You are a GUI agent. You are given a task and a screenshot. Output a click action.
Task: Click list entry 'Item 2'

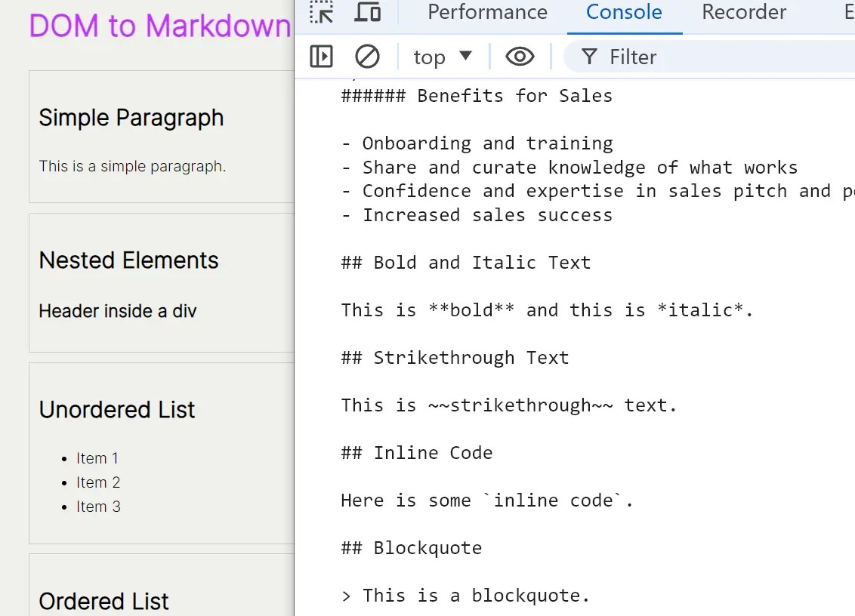(x=98, y=482)
